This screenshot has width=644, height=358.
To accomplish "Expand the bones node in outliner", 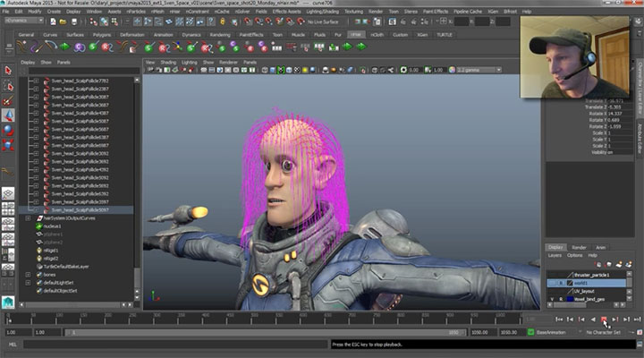I will pyautogui.click(x=28, y=275).
